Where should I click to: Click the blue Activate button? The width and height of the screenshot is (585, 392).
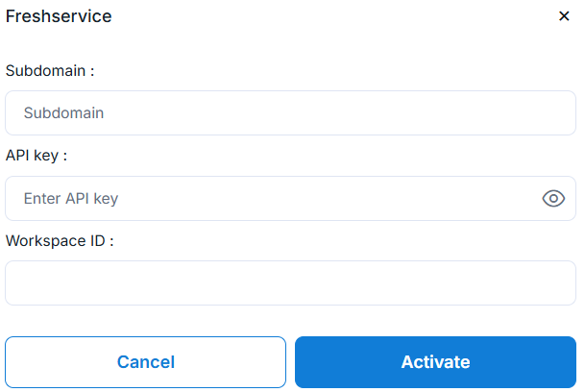click(435, 362)
